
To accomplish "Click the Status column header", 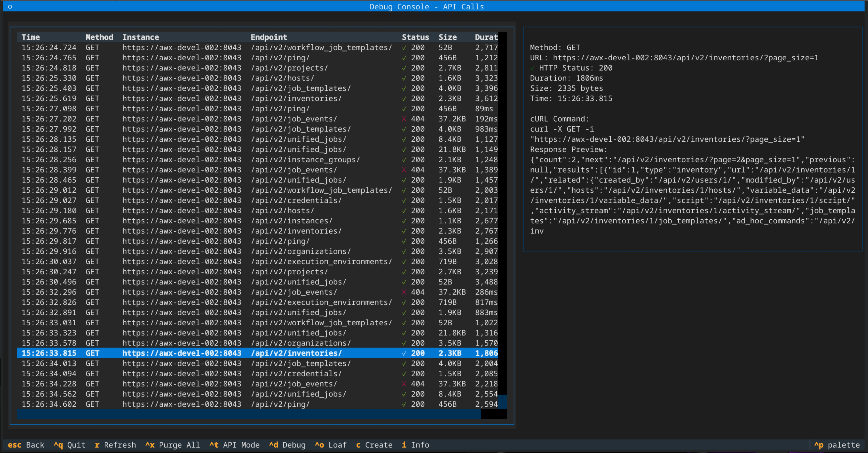I will coord(415,37).
